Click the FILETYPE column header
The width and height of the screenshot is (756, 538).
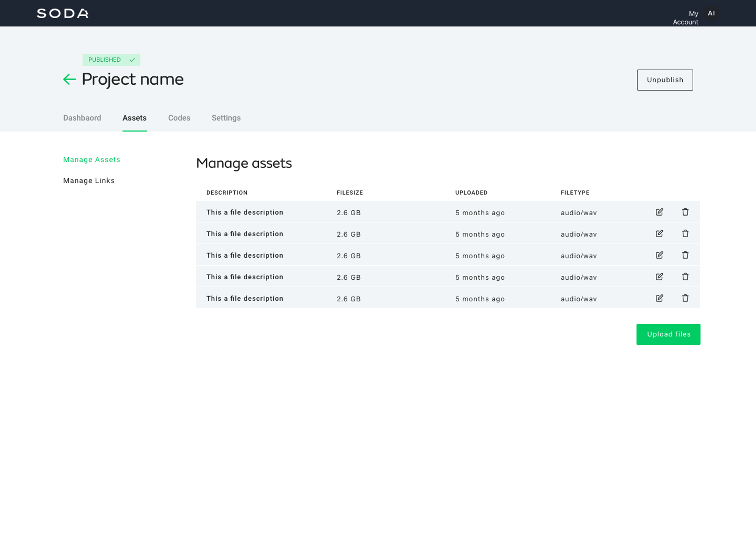(575, 193)
